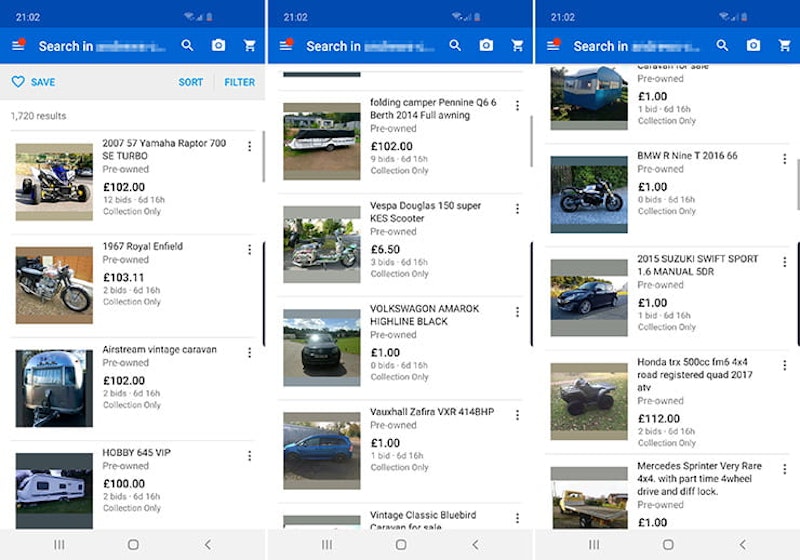Tap Android home button in left screen
Viewport: 800px width, 560px height.
coord(133,545)
